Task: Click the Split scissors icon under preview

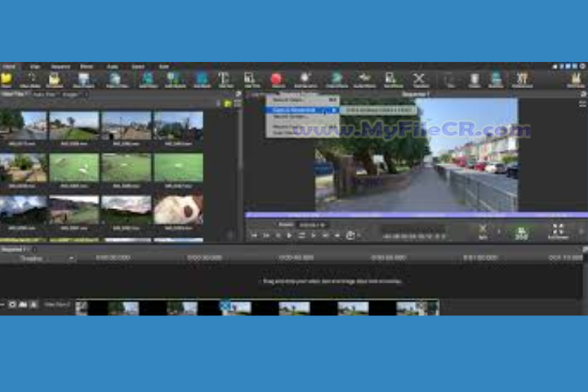Action: tap(483, 229)
